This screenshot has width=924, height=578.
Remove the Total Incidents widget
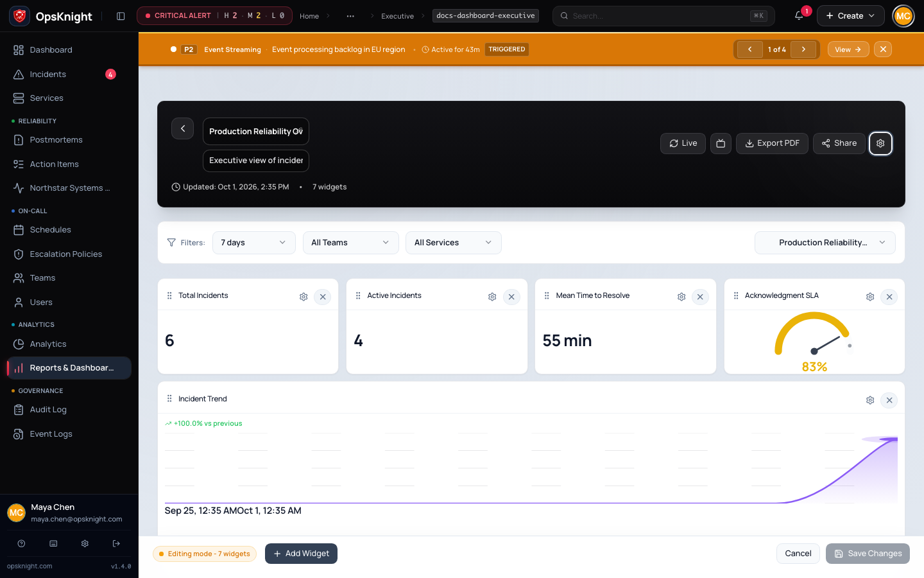pyautogui.click(x=323, y=297)
